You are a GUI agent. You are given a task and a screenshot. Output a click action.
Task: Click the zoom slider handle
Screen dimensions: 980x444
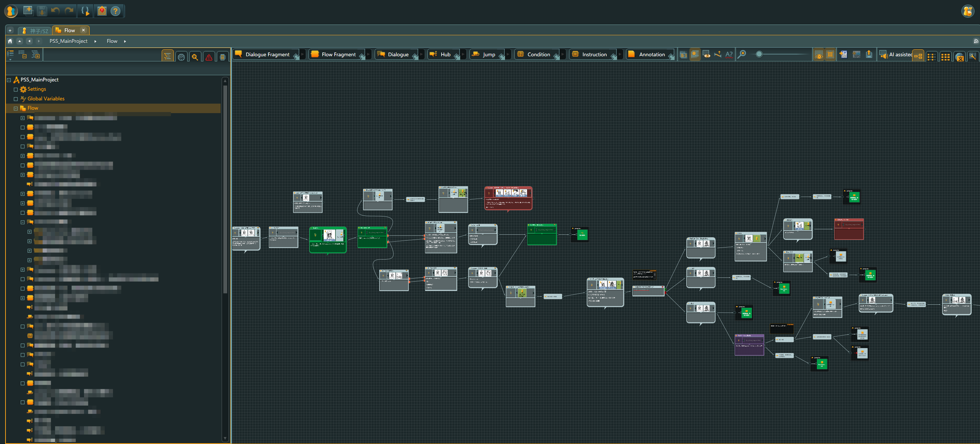pos(759,54)
